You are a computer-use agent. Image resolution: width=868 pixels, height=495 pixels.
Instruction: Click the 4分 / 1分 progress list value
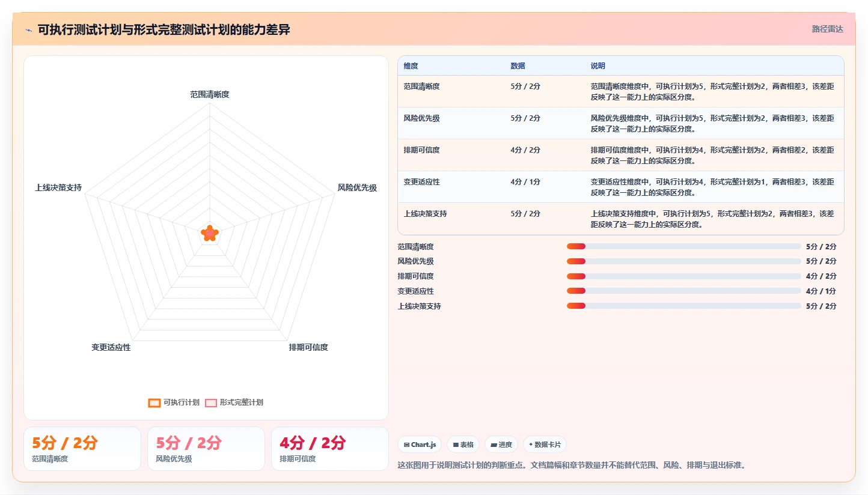coord(821,291)
